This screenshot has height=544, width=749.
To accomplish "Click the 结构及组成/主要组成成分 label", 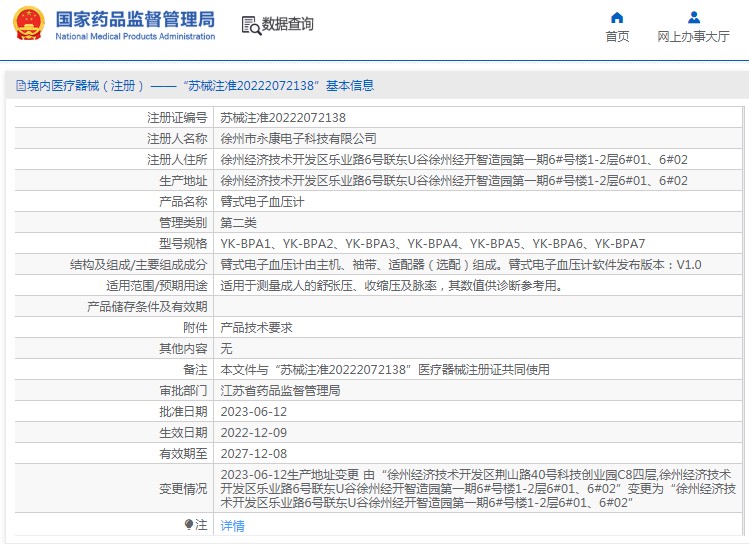I will (x=139, y=265).
